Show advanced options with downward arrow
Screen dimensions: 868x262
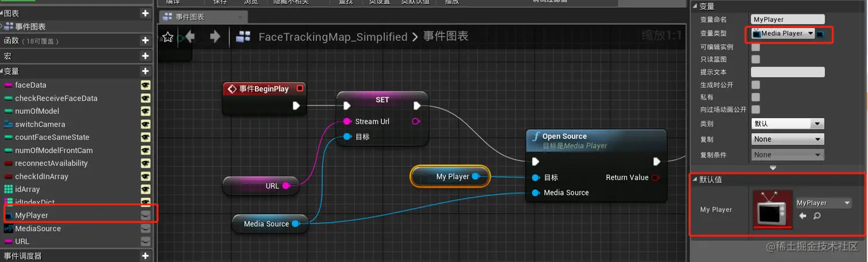click(x=773, y=168)
